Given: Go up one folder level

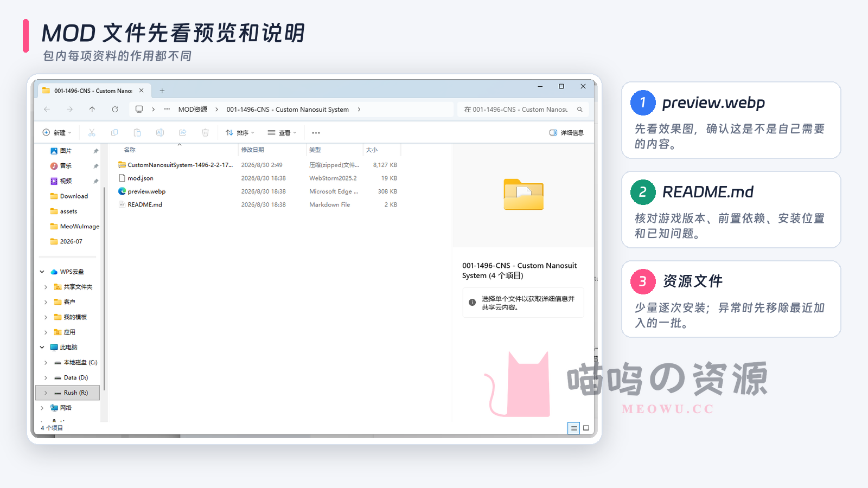Looking at the screenshot, I should (x=92, y=109).
